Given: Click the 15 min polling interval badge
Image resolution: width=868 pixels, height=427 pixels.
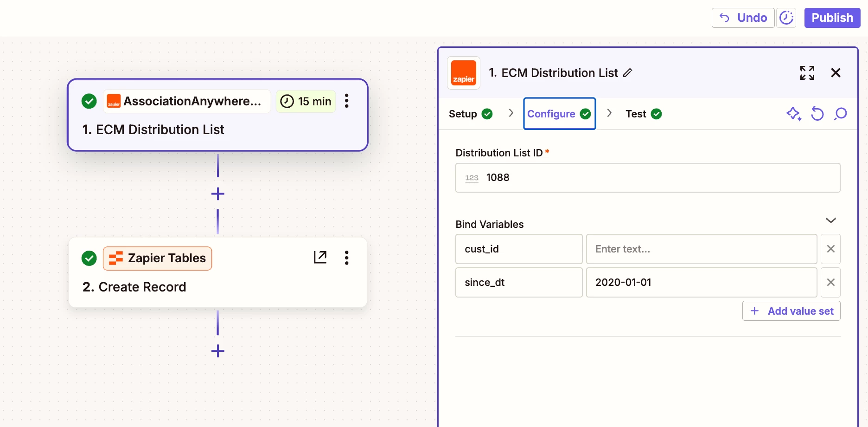Looking at the screenshot, I should [306, 101].
